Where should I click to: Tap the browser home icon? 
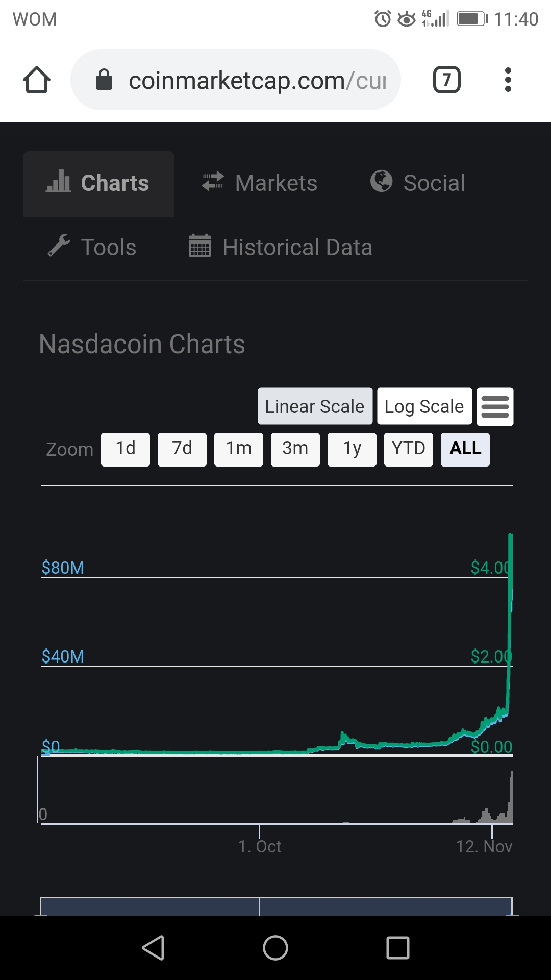pyautogui.click(x=37, y=80)
